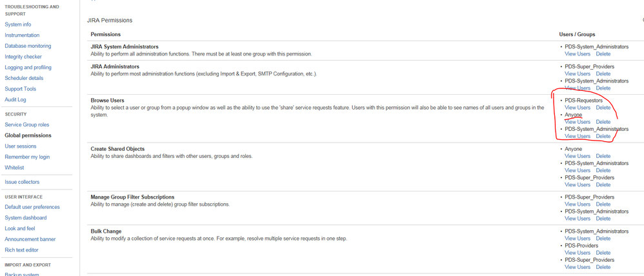Select Global permissions in the Security section
The image size is (644, 276).
[28, 135]
